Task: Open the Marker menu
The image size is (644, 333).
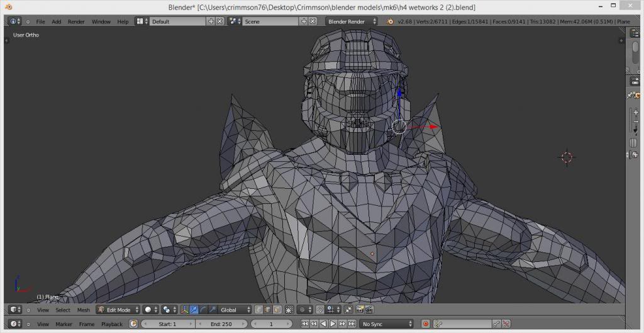Action: coord(64,324)
